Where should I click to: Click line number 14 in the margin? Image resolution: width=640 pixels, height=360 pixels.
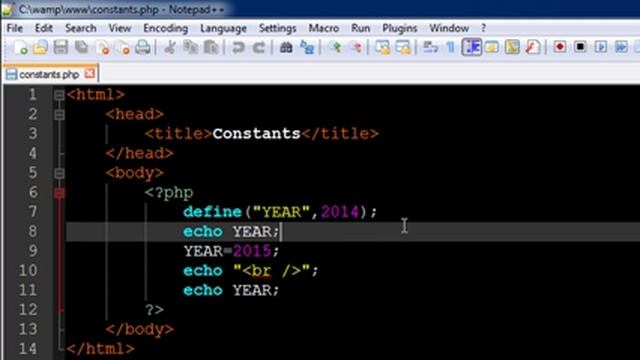click(28, 349)
